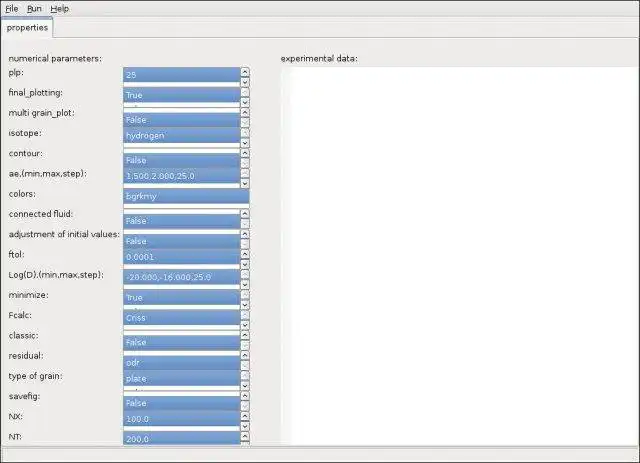640x463 pixels.
Task: Click the 'numerical parameters:' heading
Action: click(55, 58)
